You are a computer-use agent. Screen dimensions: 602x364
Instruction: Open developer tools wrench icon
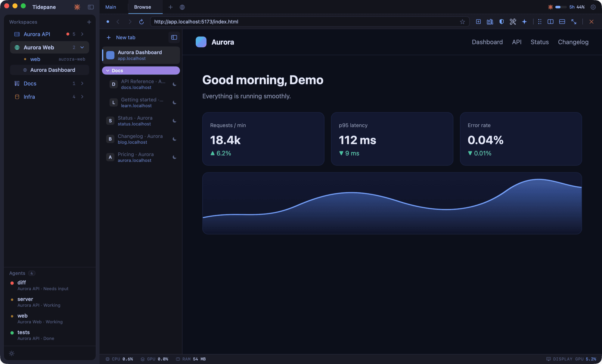coord(513,22)
